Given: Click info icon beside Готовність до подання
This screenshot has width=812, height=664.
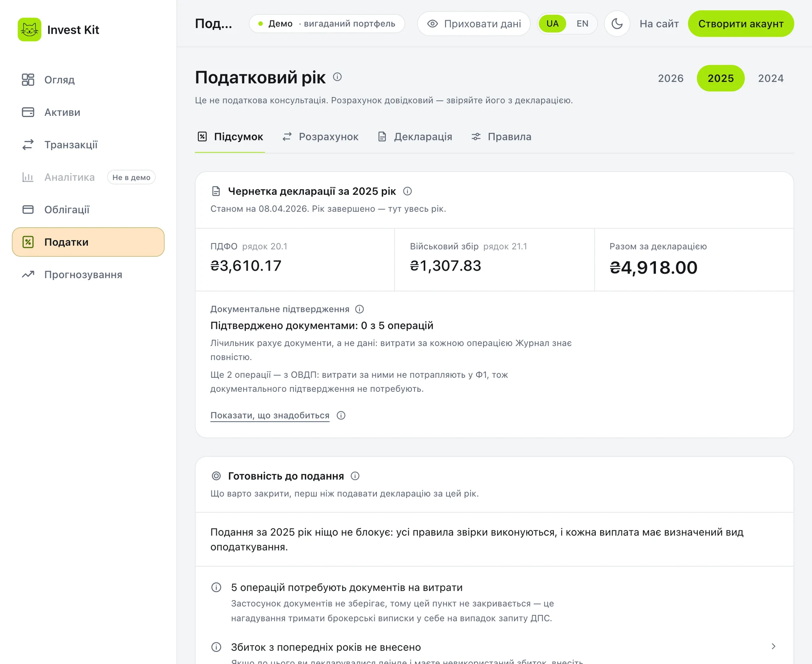Looking at the screenshot, I should [355, 476].
